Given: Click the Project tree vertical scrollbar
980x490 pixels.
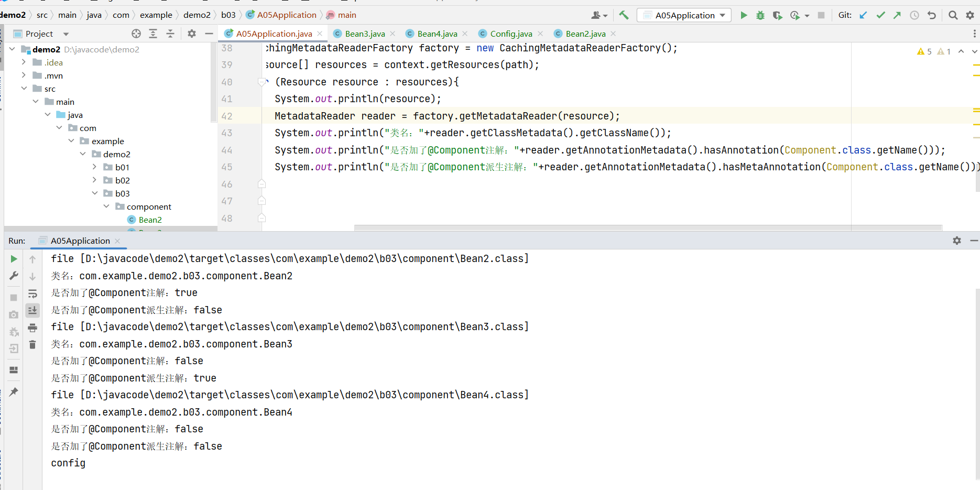Looking at the screenshot, I should click(213, 82).
